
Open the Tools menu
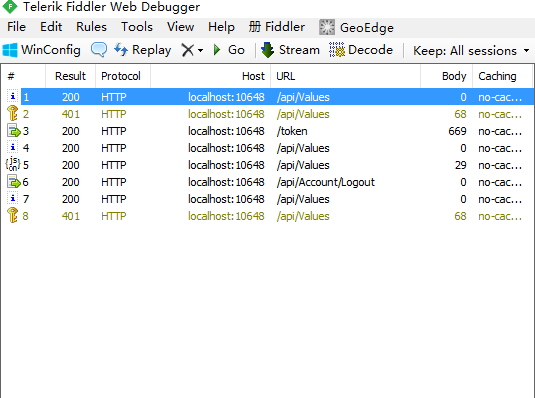[137, 27]
